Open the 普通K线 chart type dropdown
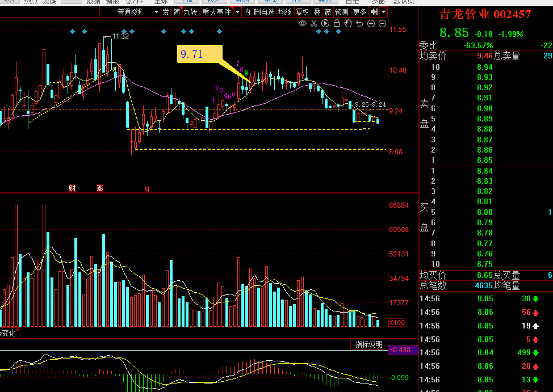This screenshot has height=392, width=553. coord(139,12)
